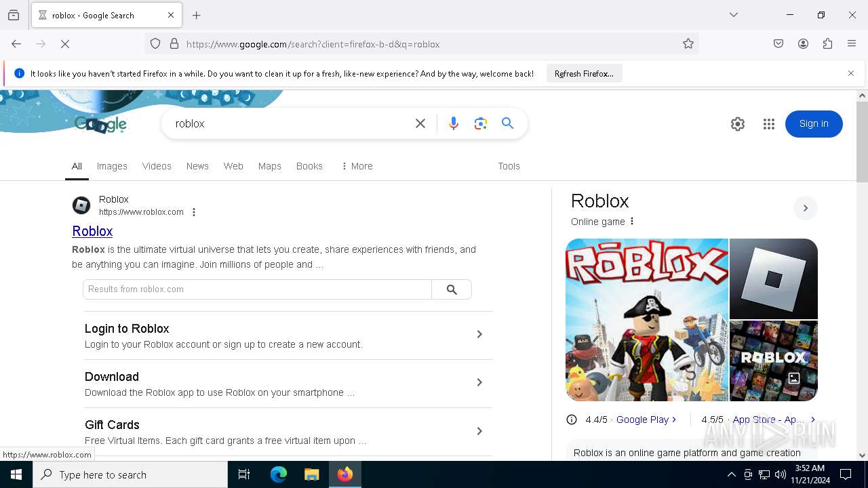Open Firefox tracking protection shield
Viewport: 868px width, 488px height.
pos(155,44)
